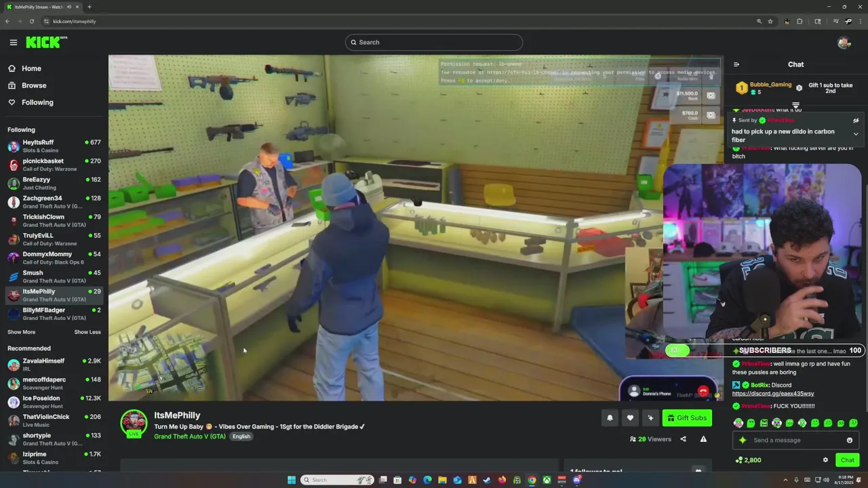The height and width of the screenshot is (488, 868).
Task: Go back in browser
Action: pos(7,21)
